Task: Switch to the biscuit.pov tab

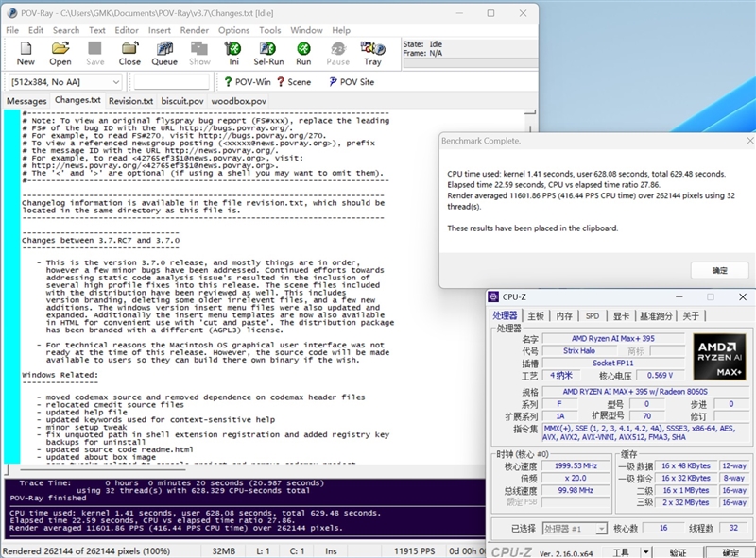Action: [x=182, y=101]
